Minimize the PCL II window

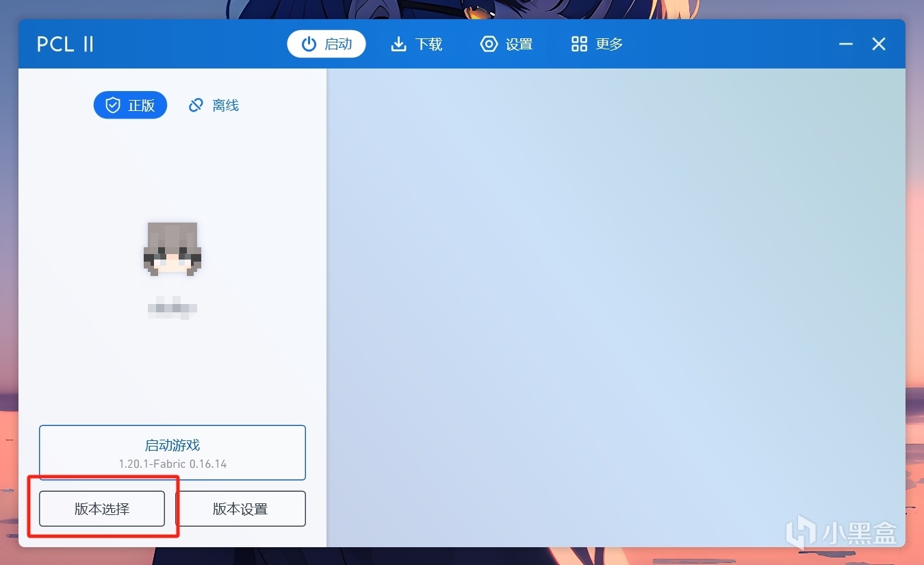846,44
